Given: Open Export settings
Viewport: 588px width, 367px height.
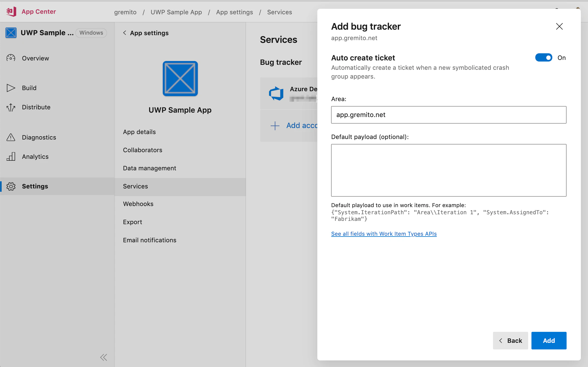Looking at the screenshot, I should [x=132, y=222].
